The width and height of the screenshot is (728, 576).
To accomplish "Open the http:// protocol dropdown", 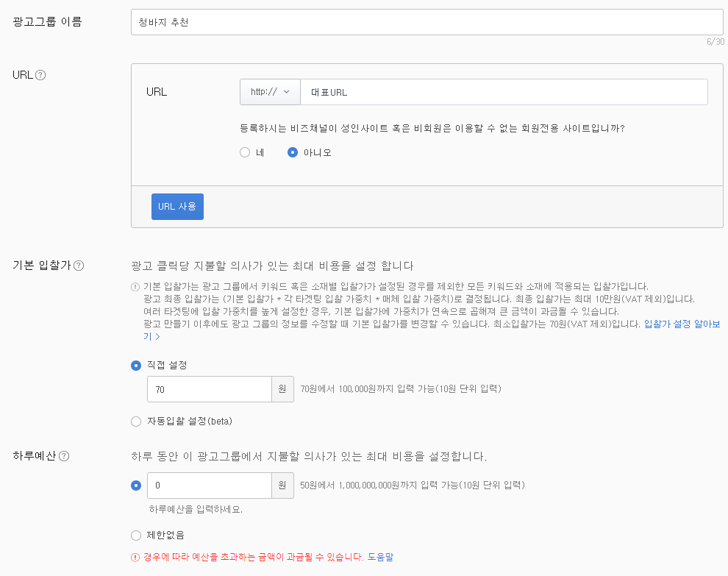I will (270, 92).
